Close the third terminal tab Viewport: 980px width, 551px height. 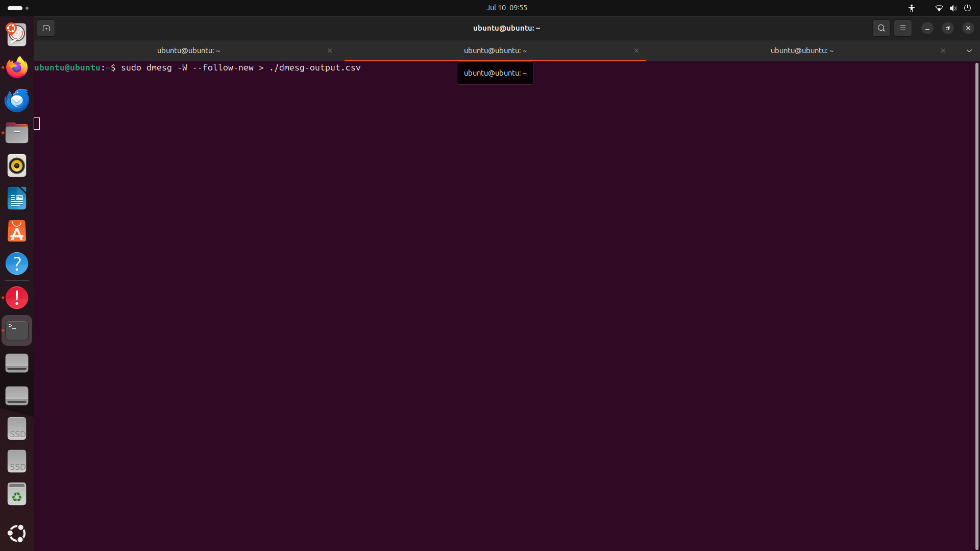click(943, 51)
